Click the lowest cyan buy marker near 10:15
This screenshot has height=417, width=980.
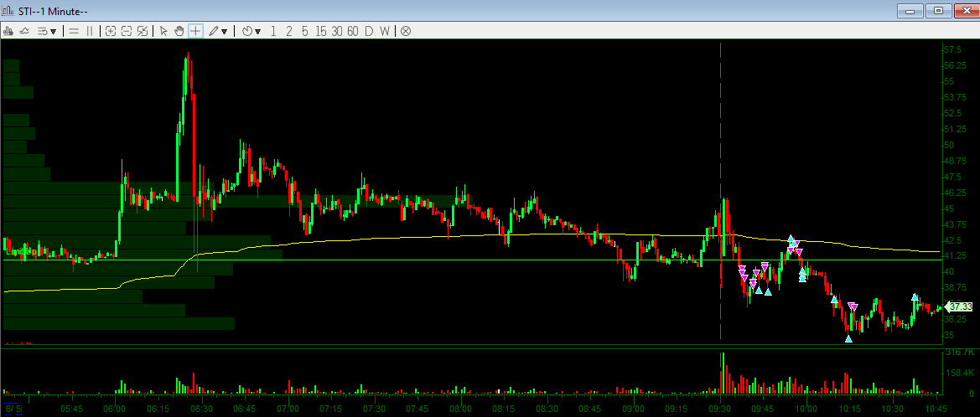coord(848,339)
